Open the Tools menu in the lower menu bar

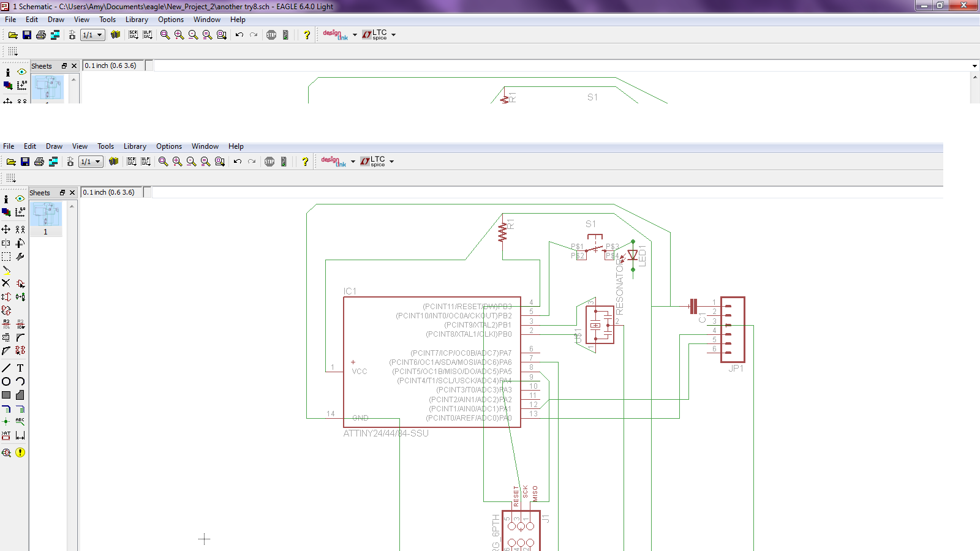pyautogui.click(x=105, y=146)
